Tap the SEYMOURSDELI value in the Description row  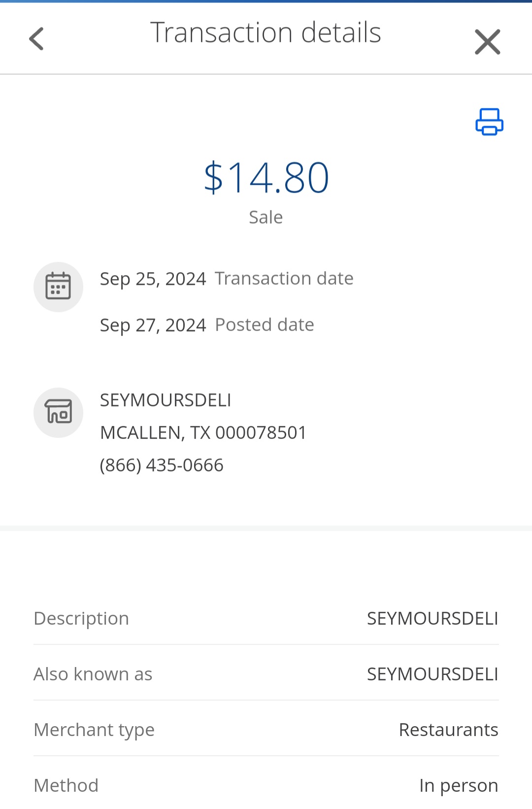coord(432,619)
